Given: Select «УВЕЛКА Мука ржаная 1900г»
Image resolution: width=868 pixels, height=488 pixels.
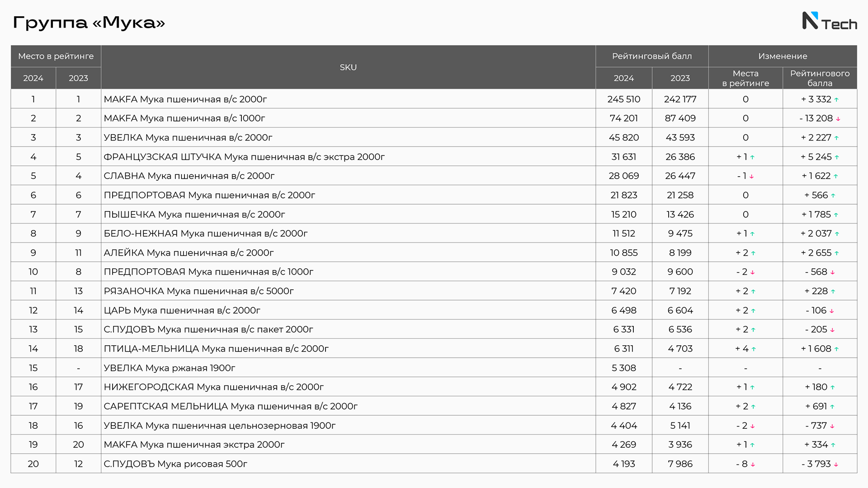Looking at the screenshot, I should tap(434, 368).
